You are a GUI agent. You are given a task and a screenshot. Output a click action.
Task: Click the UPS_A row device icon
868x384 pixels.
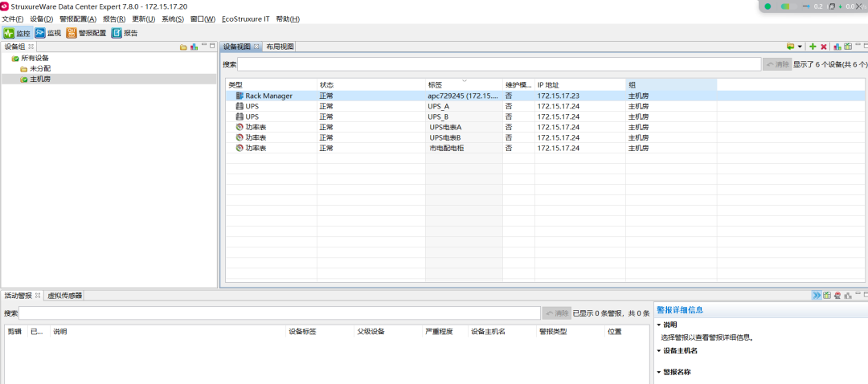coord(240,106)
